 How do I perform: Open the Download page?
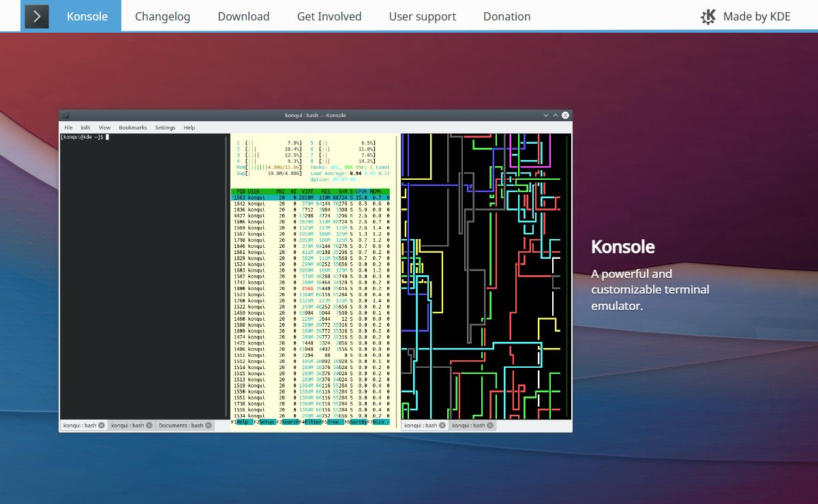pyautogui.click(x=243, y=16)
